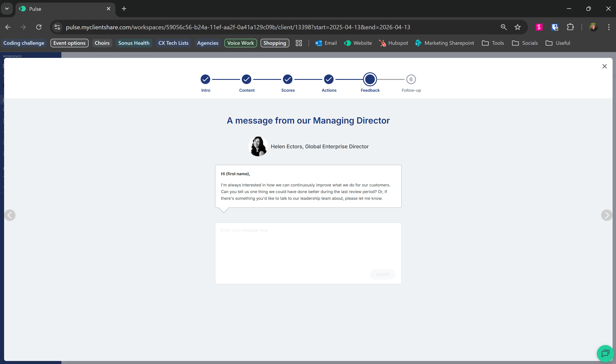Open the chat support widget
Screen dimensions: 616x364
(x=605, y=353)
